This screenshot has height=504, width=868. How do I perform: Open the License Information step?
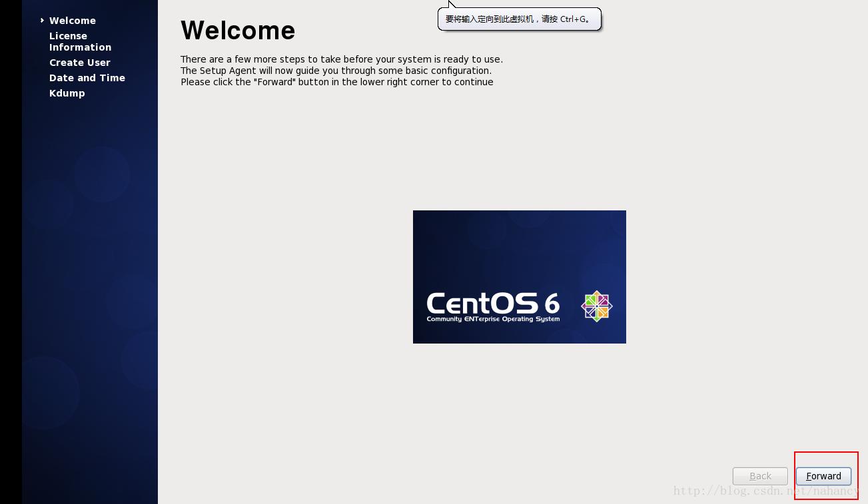click(80, 41)
